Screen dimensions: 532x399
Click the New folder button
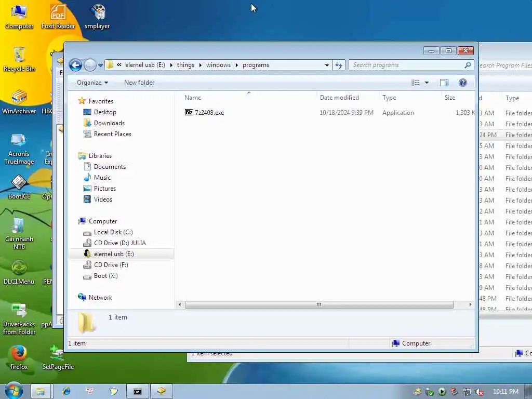pyautogui.click(x=139, y=83)
